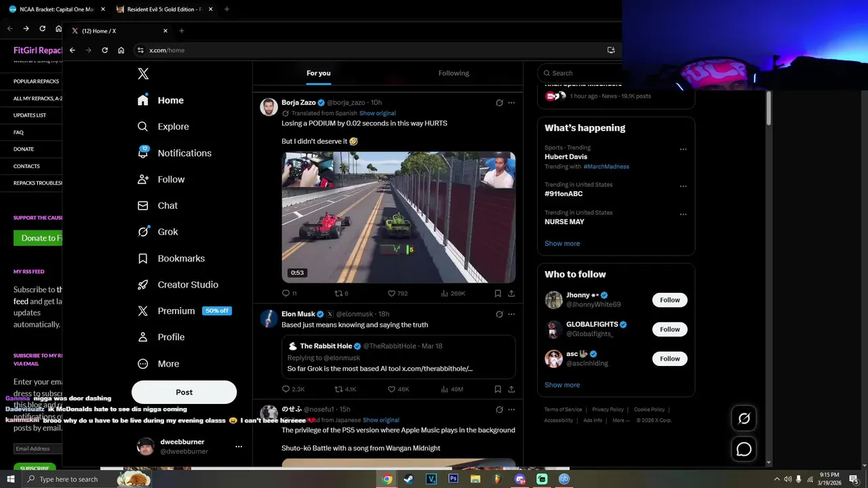The image size is (868, 488).
Task: Open more options on noseful's post
Action: coord(511,409)
